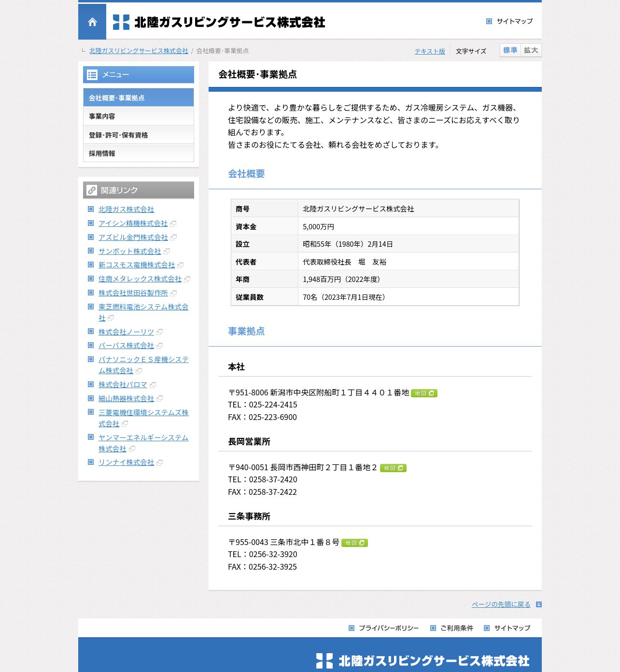620x672 pixels.
Task: Open サンポット株式会社 related link
Action: click(x=130, y=252)
